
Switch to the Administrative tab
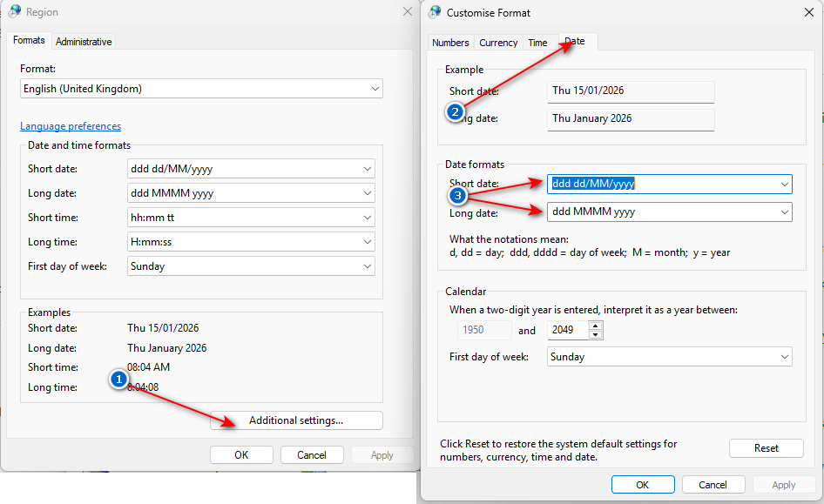pos(84,42)
